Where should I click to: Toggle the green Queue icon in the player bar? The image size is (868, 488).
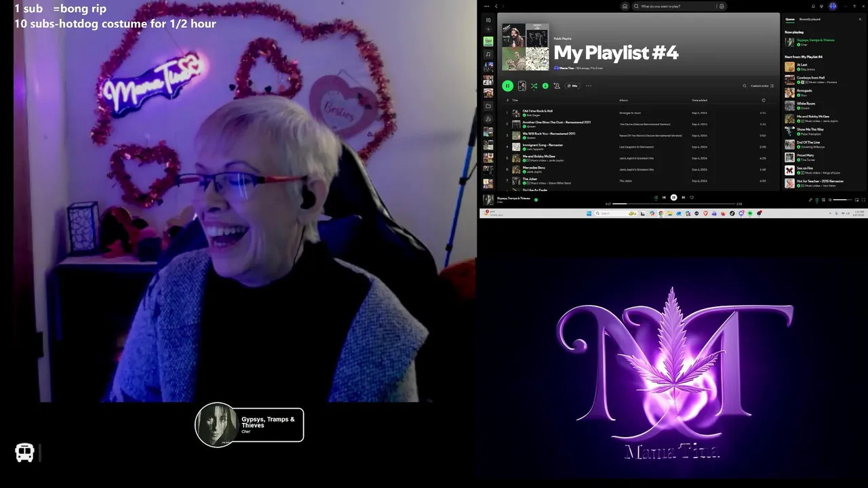(817, 200)
